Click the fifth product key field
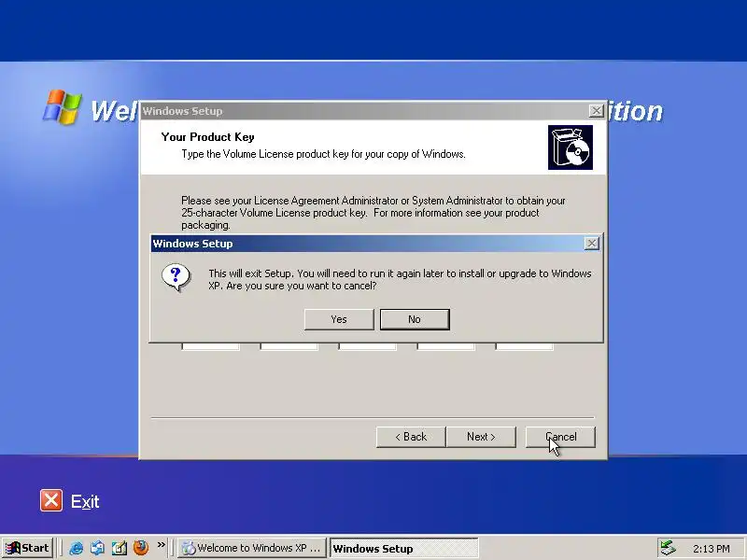747x560 pixels. pos(524,346)
